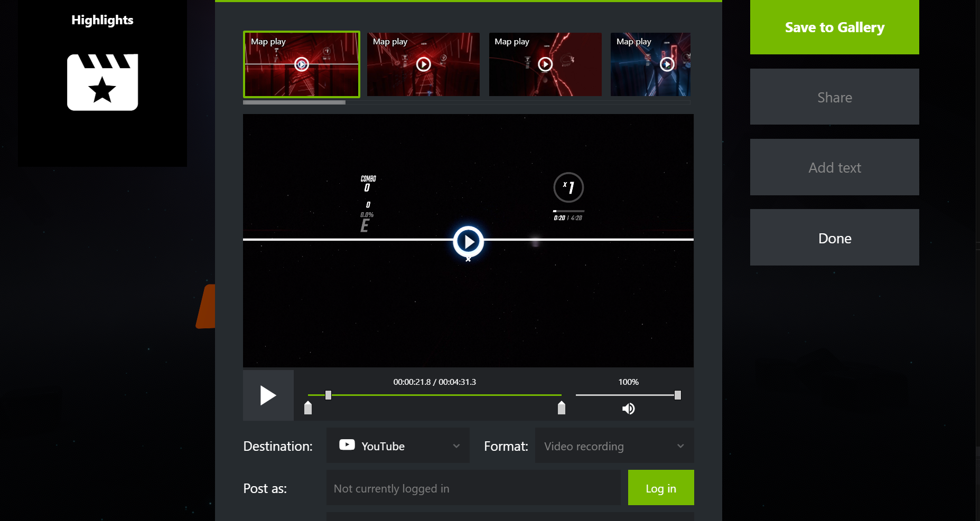This screenshot has height=521, width=980.
Task: Click the Highlights clapperboard star icon
Action: (102, 82)
